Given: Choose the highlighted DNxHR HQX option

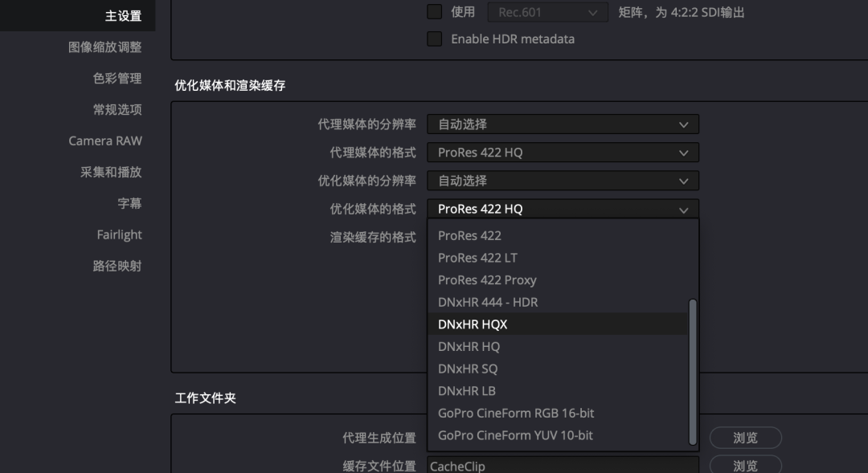Looking at the screenshot, I should [x=558, y=324].
